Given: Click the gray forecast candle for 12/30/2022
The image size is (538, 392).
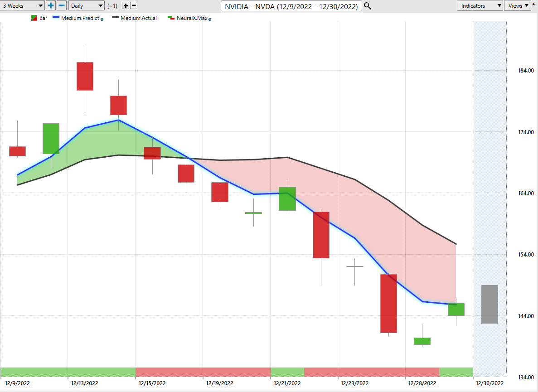Looking at the screenshot, I should coord(490,304).
